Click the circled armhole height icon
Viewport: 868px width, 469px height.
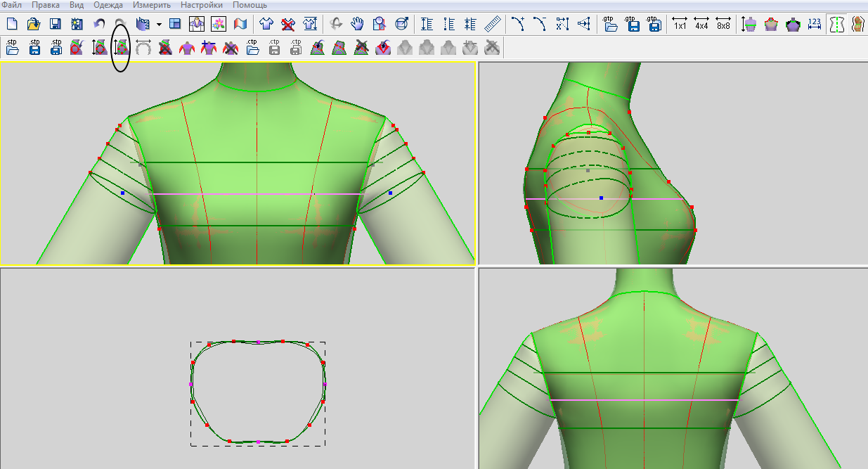(x=121, y=47)
